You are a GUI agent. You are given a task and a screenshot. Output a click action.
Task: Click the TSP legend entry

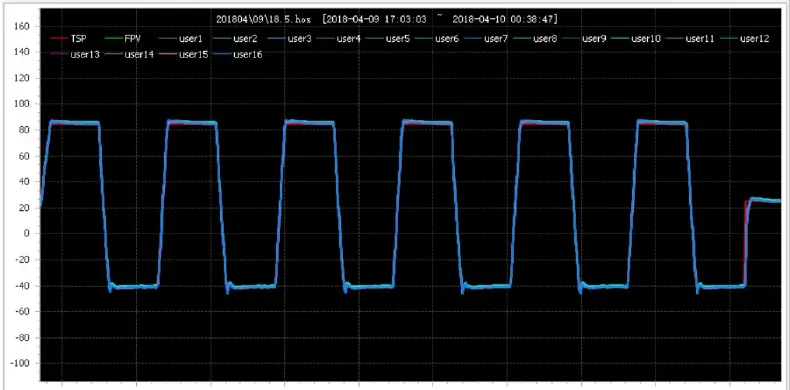[69, 39]
